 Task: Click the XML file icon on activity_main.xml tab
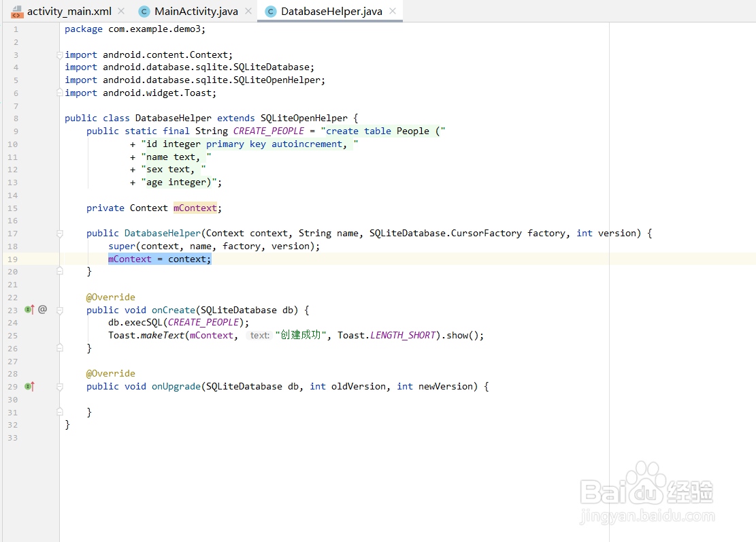17,12
